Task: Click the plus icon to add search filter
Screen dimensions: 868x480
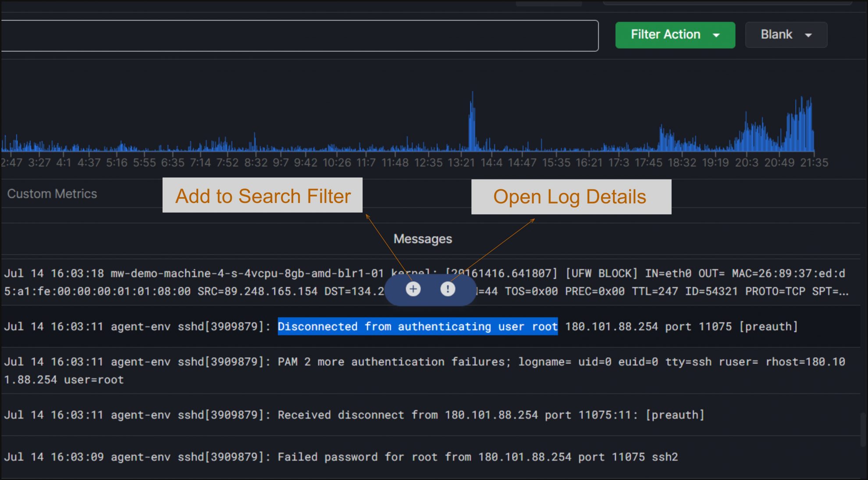Action: 413,289
